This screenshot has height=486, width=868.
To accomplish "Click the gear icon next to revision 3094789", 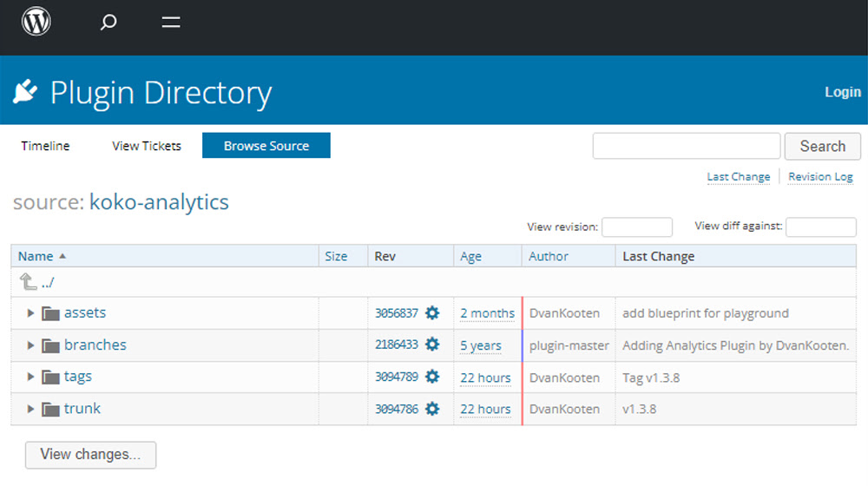I will pyautogui.click(x=432, y=377).
